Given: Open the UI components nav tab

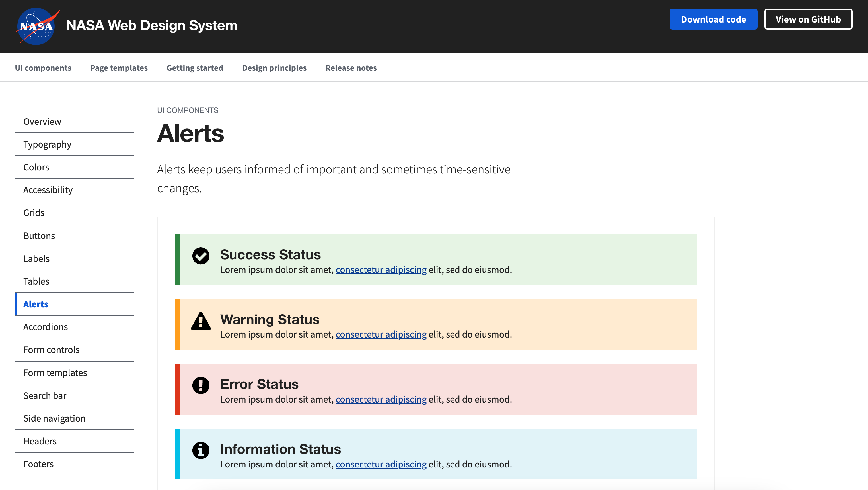Looking at the screenshot, I should click(43, 68).
